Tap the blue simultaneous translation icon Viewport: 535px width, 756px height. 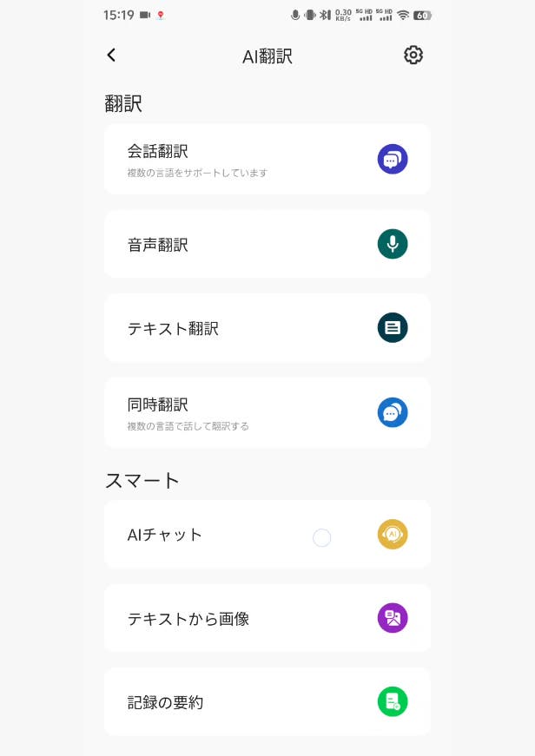click(393, 412)
